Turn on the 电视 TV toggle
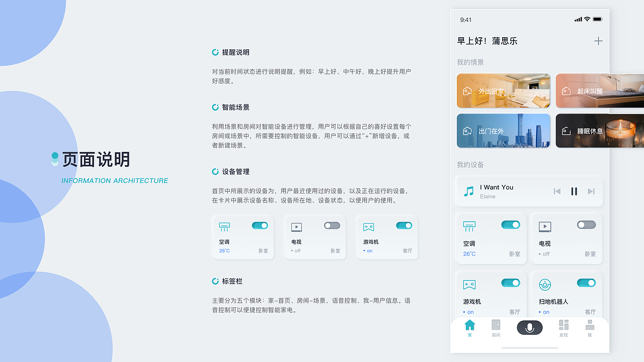Screen dimensions: 644x362 tap(586, 225)
